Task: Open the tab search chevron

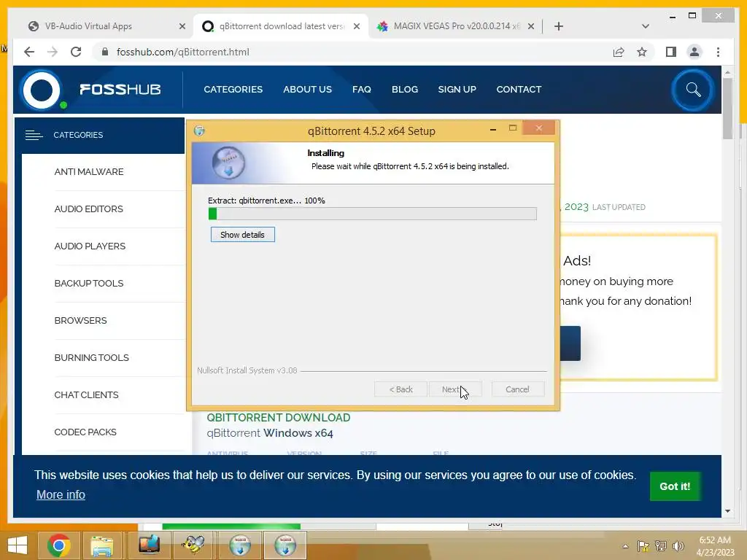Action: (645, 26)
